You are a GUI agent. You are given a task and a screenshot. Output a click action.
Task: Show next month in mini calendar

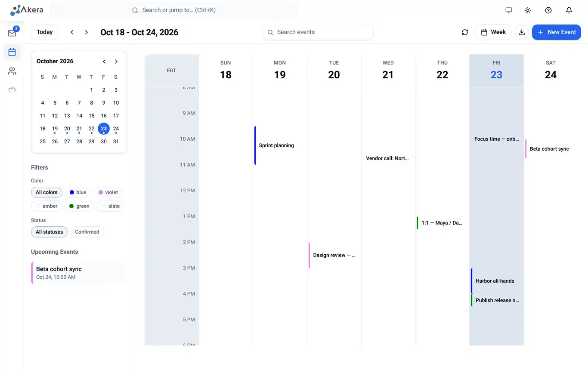point(116,62)
